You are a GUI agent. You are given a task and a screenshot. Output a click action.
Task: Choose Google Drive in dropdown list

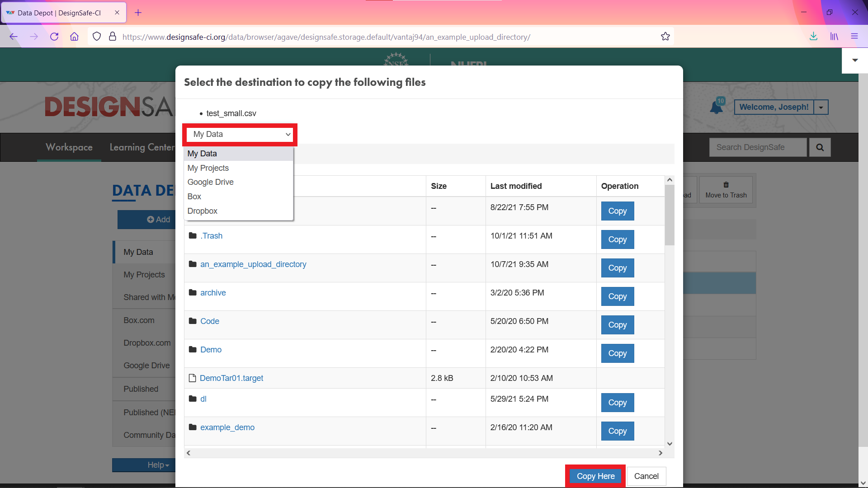click(210, 182)
